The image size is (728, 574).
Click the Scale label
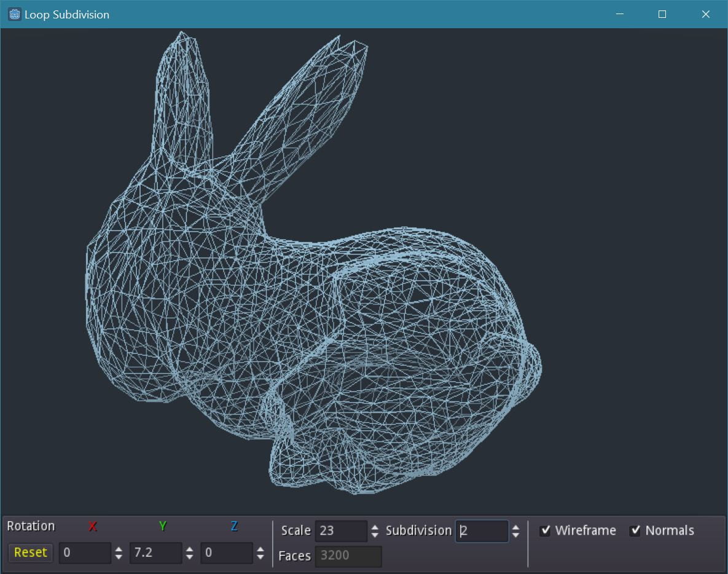pyautogui.click(x=296, y=531)
